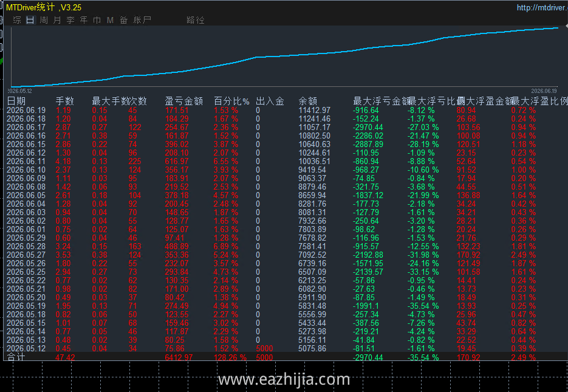
Task: Open the 账户 account tab
Action: 142,20
